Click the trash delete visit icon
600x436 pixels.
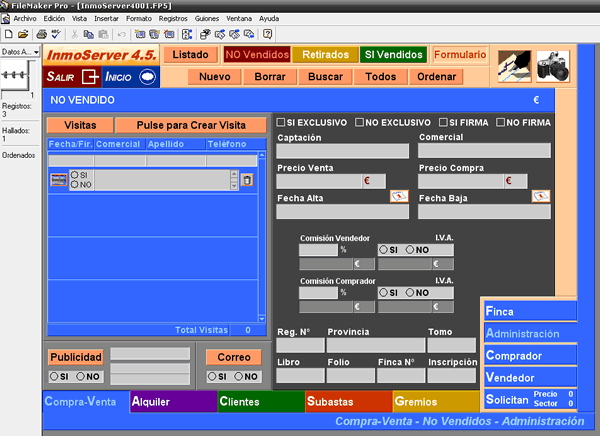coord(247,180)
